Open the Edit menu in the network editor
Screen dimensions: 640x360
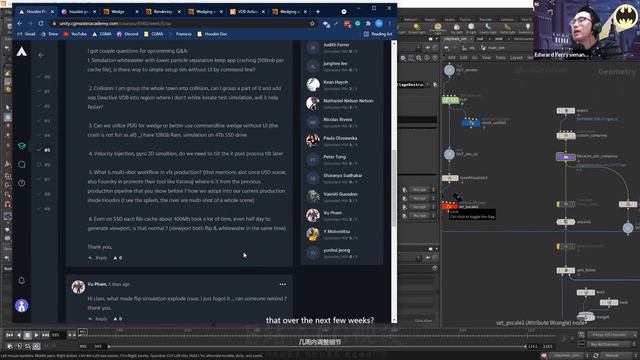click(x=464, y=58)
